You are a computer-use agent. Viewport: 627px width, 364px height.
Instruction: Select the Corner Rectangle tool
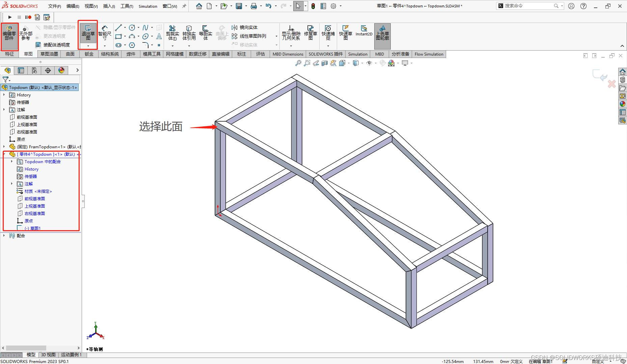point(118,36)
